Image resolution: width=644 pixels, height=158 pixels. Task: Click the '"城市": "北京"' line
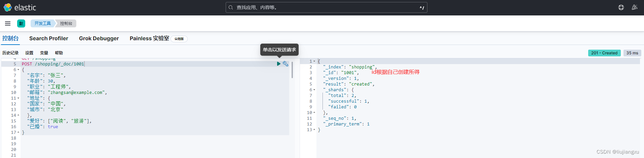point(45,110)
